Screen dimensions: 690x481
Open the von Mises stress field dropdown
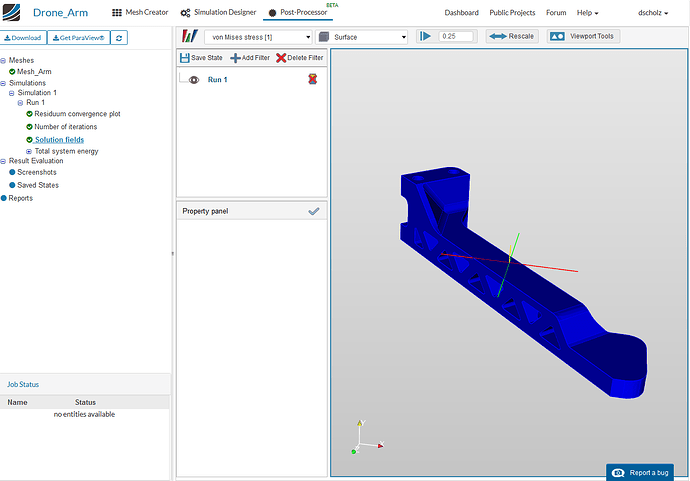coord(259,37)
